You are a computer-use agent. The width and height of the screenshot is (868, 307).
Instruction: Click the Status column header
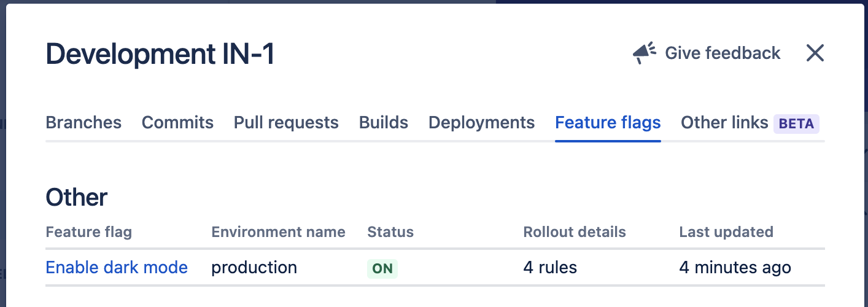pos(390,232)
